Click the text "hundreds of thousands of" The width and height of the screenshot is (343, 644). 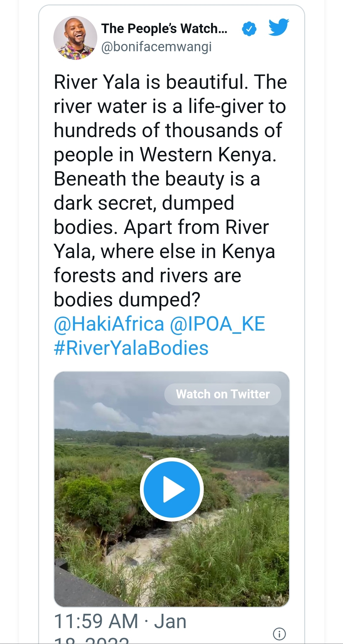pos(168,130)
